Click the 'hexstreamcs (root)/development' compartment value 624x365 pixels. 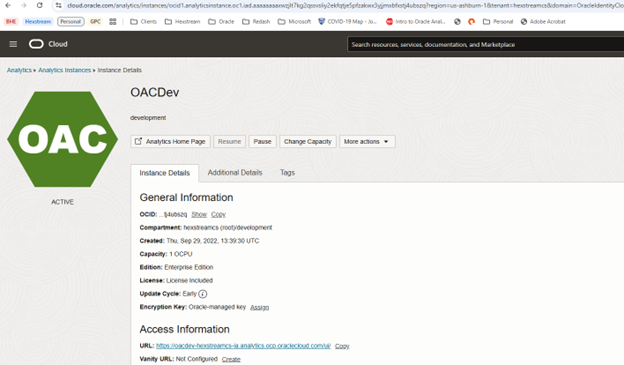coord(228,228)
